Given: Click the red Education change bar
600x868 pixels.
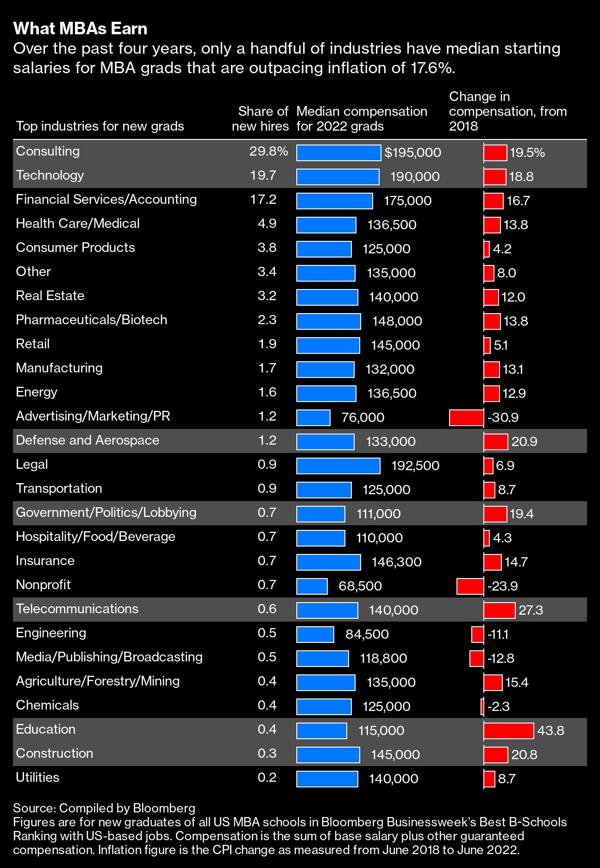Looking at the screenshot, I should (508, 730).
